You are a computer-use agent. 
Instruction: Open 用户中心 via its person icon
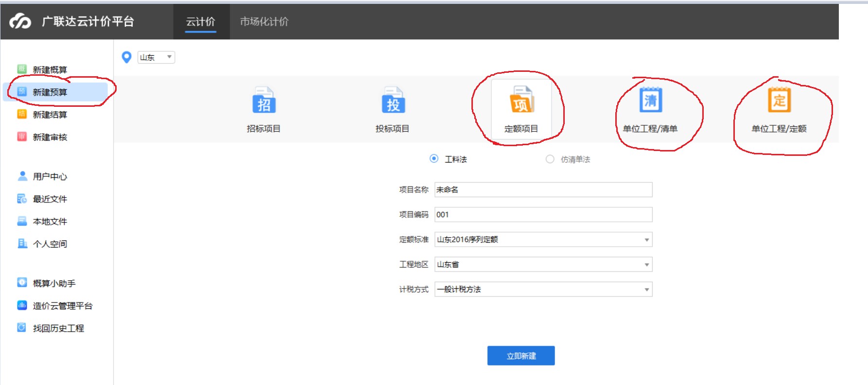(22, 176)
